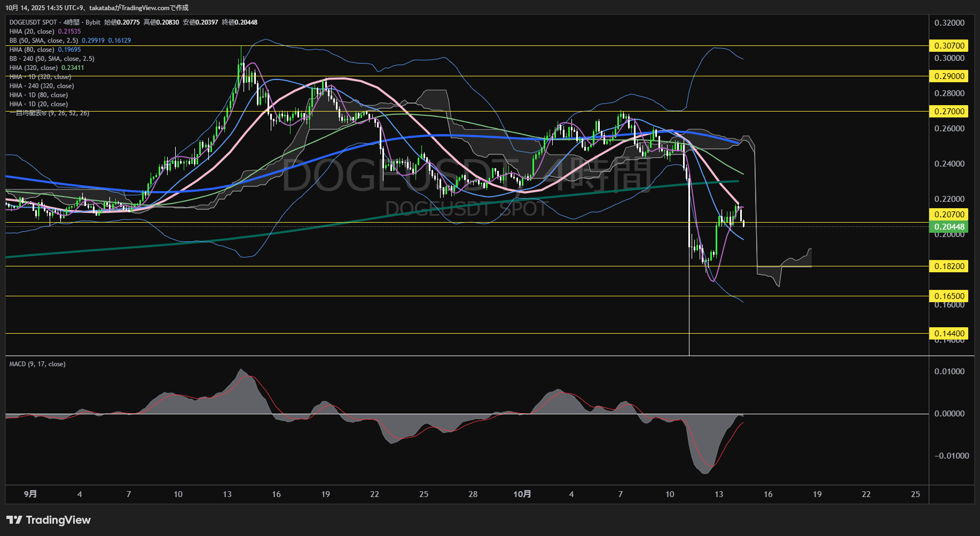Select the HMA (320, close) indicator legend
Viewport: 980px width, 536px height.
[34, 68]
